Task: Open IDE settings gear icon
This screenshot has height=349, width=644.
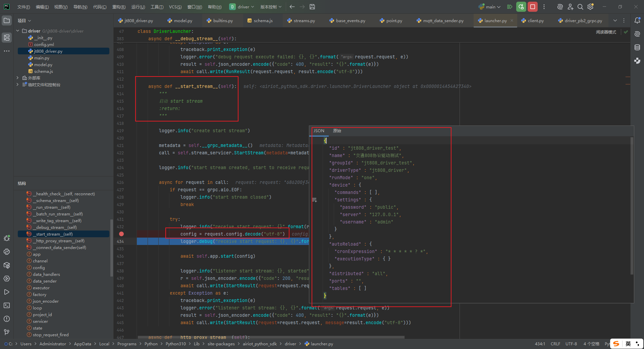Action: click(x=591, y=7)
